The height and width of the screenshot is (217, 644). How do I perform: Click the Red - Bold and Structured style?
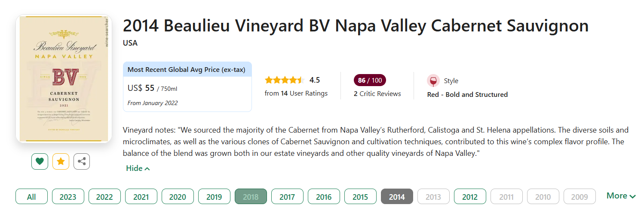point(467,94)
